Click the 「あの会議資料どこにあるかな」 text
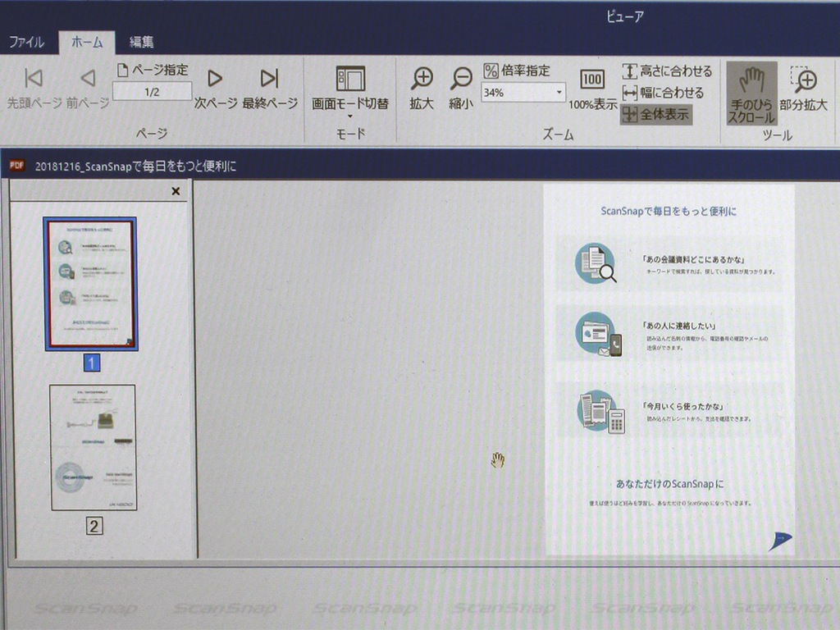 tap(694, 259)
